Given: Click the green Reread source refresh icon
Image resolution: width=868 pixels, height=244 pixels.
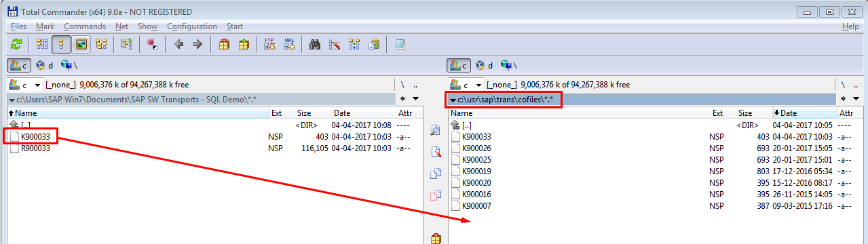Looking at the screenshot, I should [x=16, y=44].
